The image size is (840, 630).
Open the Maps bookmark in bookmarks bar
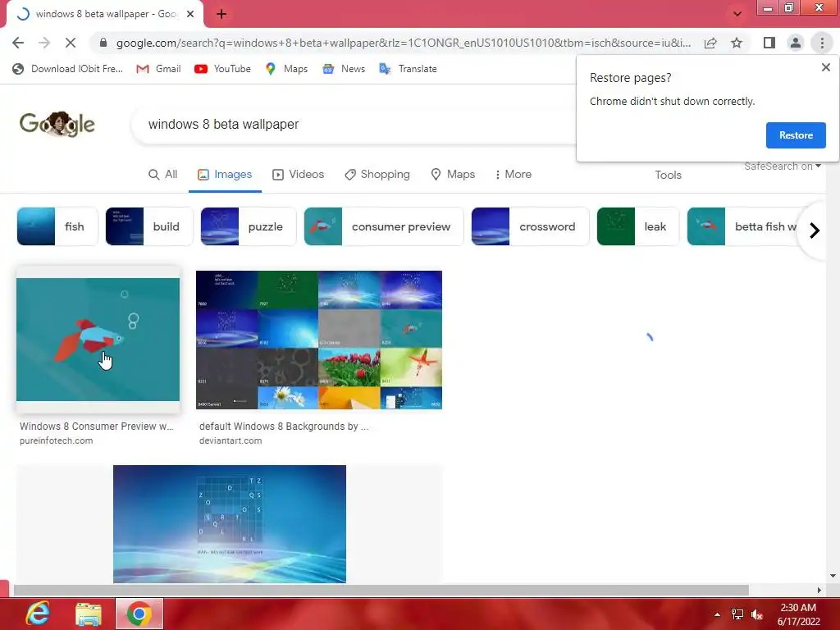click(x=286, y=69)
